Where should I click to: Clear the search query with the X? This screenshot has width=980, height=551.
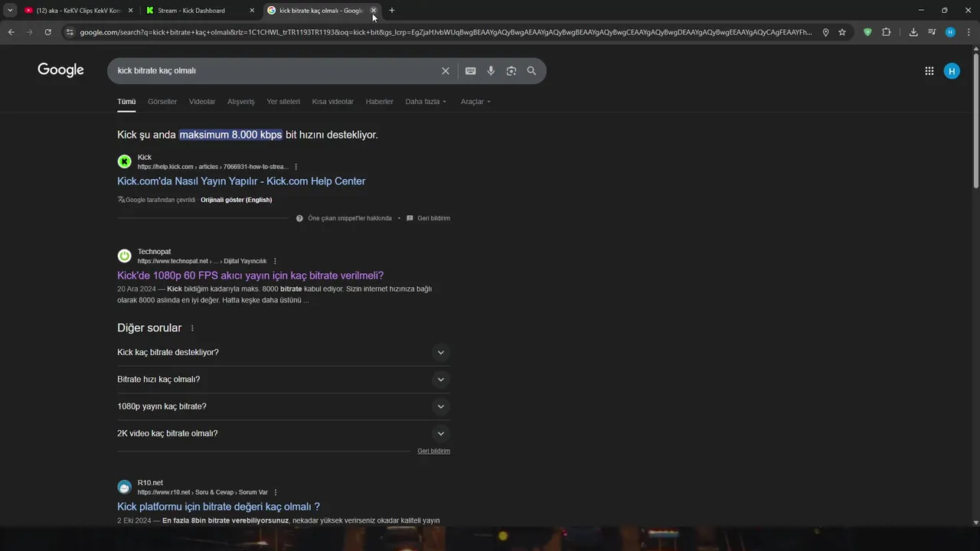(x=446, y=70)
